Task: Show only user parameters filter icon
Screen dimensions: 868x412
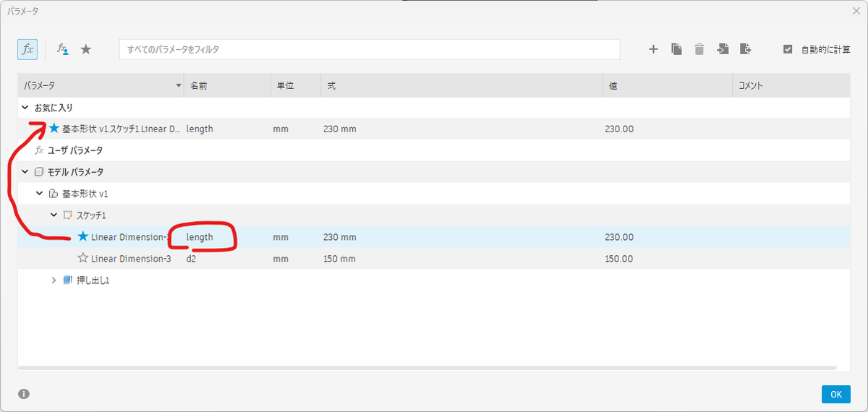Action: (64, 49)
